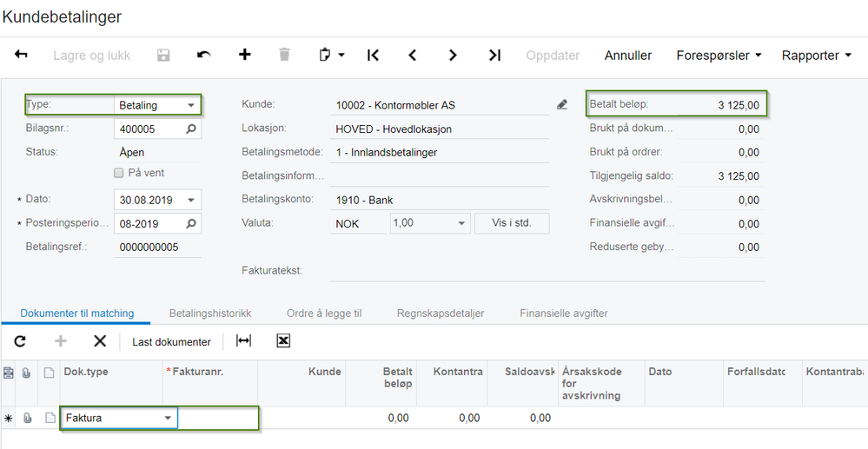Screen dimensions: 868x449
Task: Click the delete trash can icon
Action: coord(284,54)
